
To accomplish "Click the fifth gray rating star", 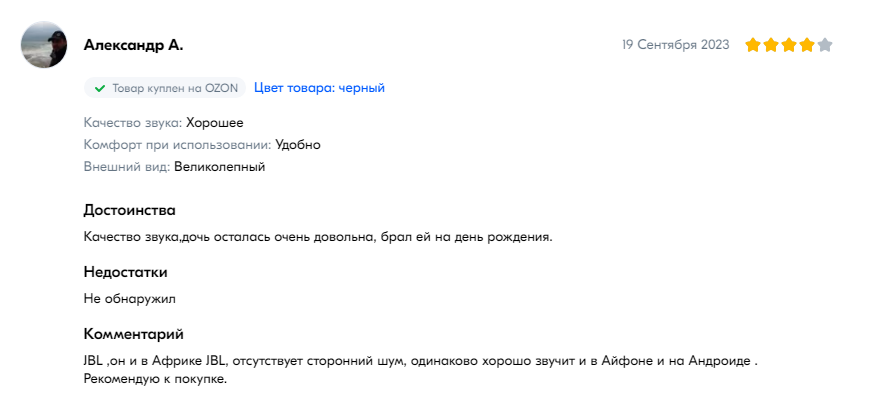I will point(825,45).
